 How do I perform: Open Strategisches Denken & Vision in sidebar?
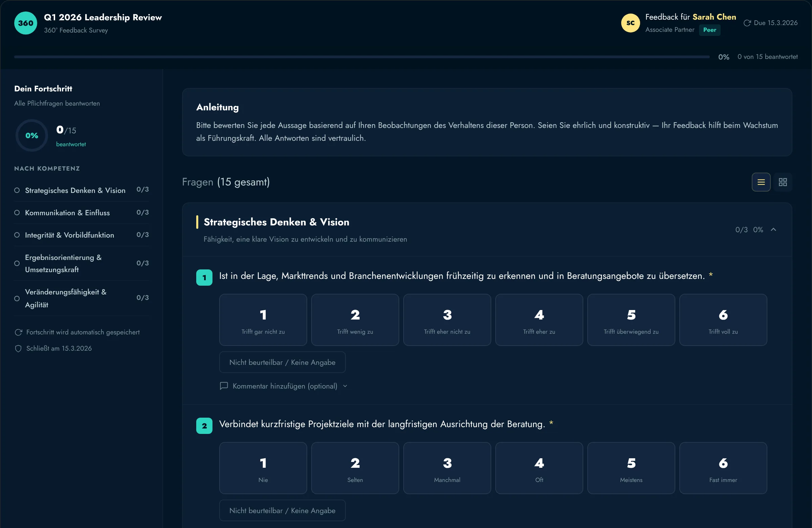(82, 190)
